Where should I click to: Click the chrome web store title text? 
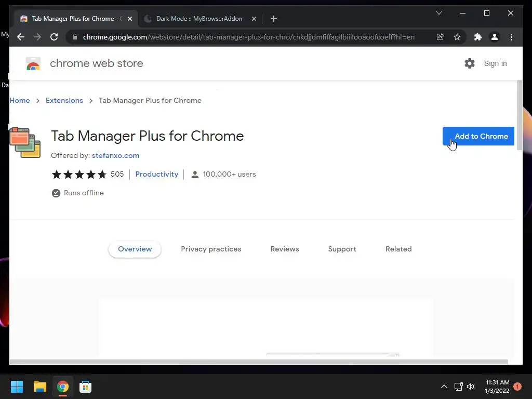tap(96, 63)
